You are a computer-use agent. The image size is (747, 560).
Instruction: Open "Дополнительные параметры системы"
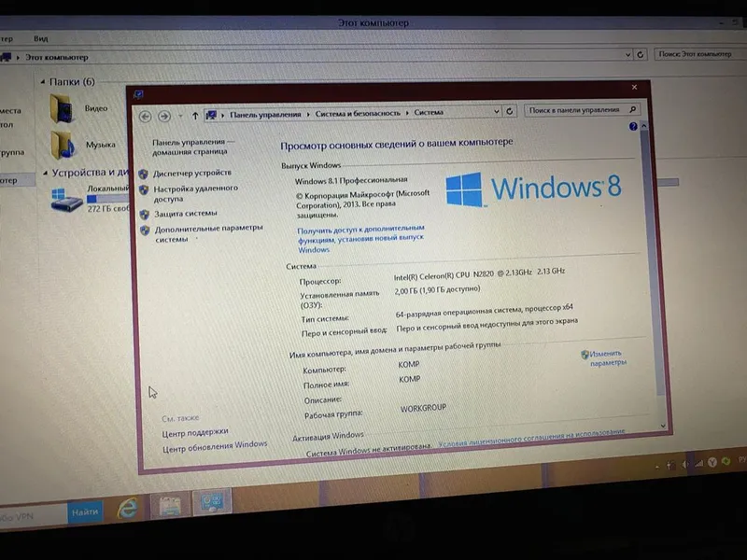click(x=208, y=233)
